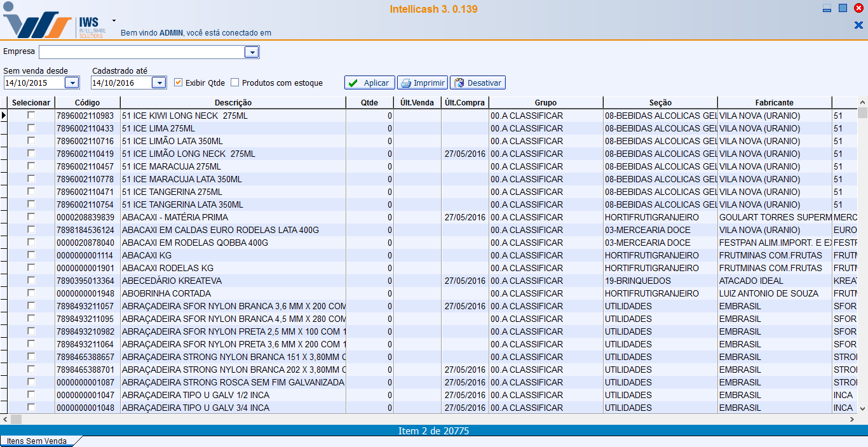Uncheck the Exibir Qtde option
Screen dimensions: 868x447
pyautogui.click(x=179, y=83)
